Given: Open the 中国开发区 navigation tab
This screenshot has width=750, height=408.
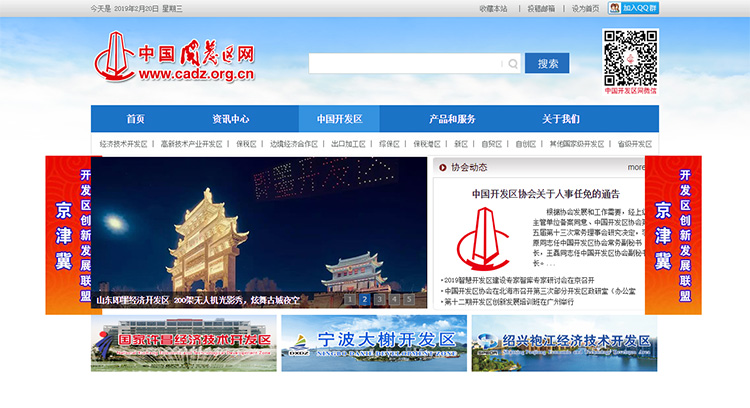Looking at the screenshot, I should [x=339, y=119].
